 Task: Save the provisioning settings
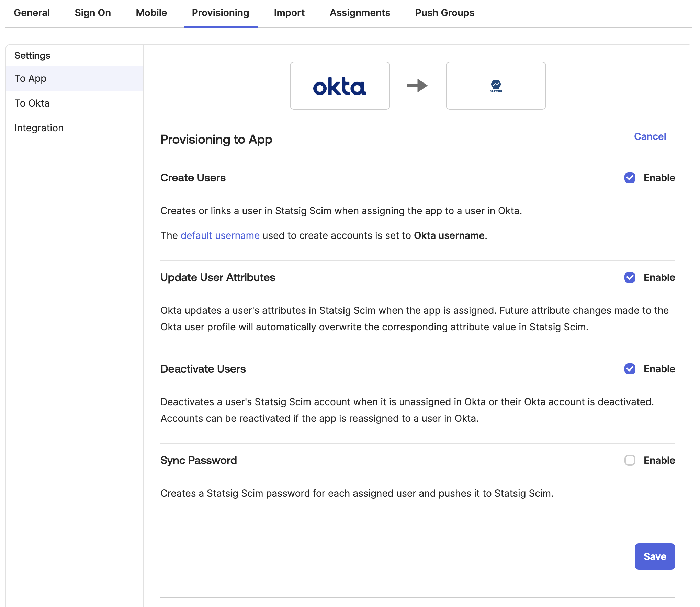[x=654, y=556]
